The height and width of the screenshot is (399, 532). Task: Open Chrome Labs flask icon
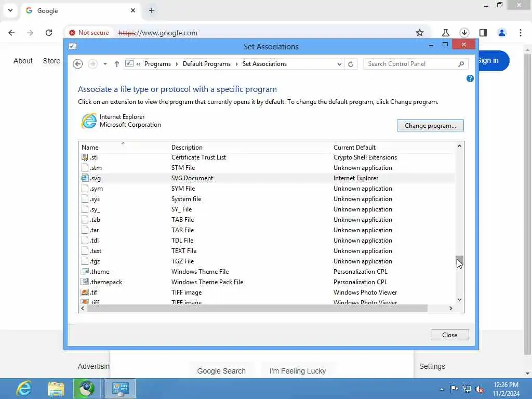(x=445, y=33)
